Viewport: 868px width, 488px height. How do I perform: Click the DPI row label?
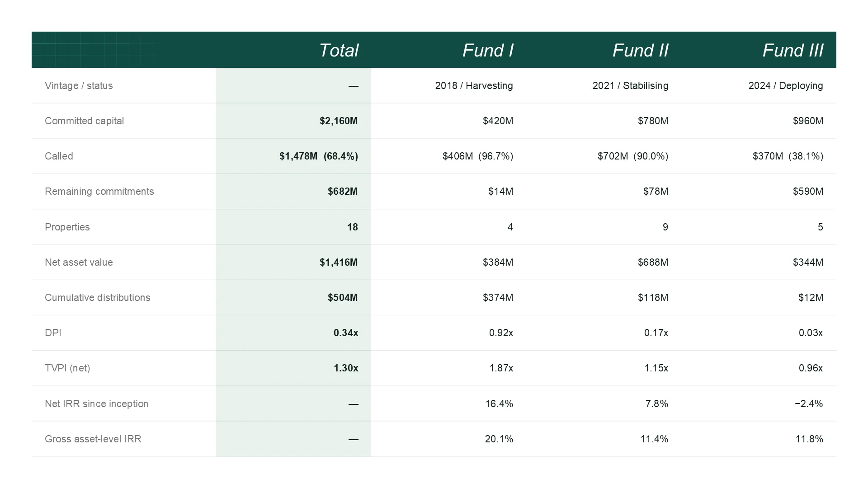click(53, 333)
